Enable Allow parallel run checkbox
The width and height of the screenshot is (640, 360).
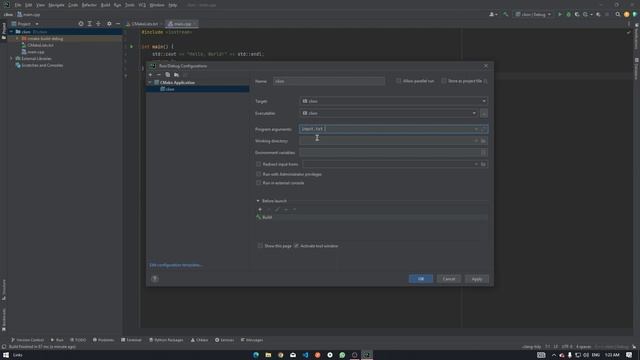[398, 81]
